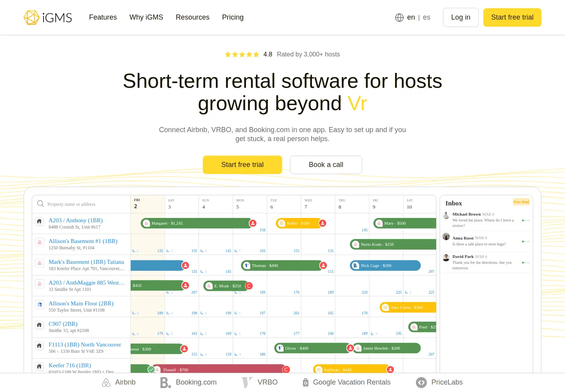Click David Park's avatar in the Inbox
This screenshot has width=565, height=392.
(446, 258)
